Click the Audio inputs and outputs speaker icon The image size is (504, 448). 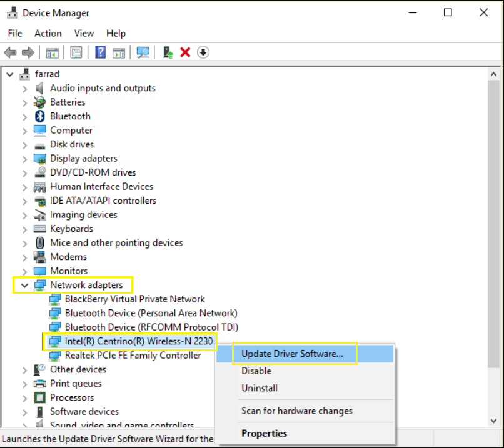pos(39,88)
